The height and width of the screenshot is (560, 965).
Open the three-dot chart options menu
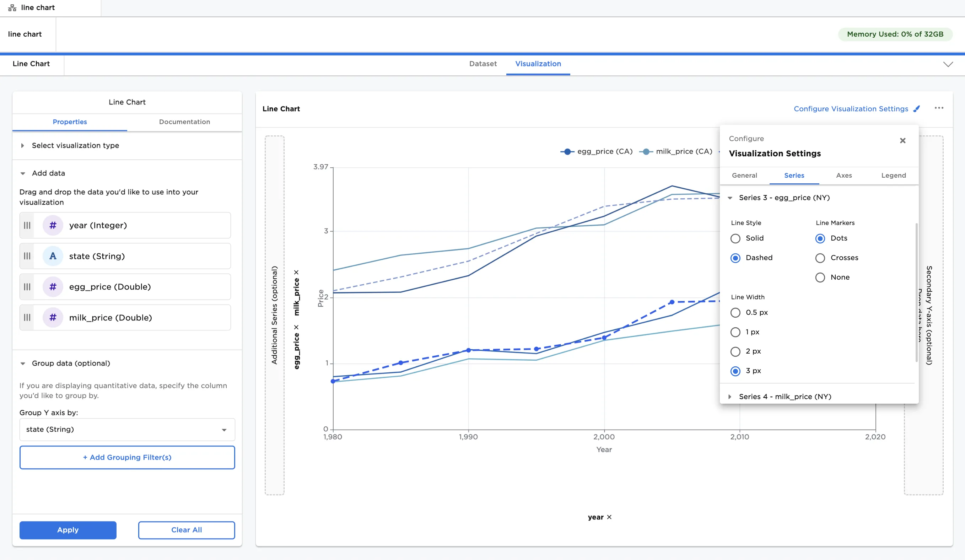939,108
